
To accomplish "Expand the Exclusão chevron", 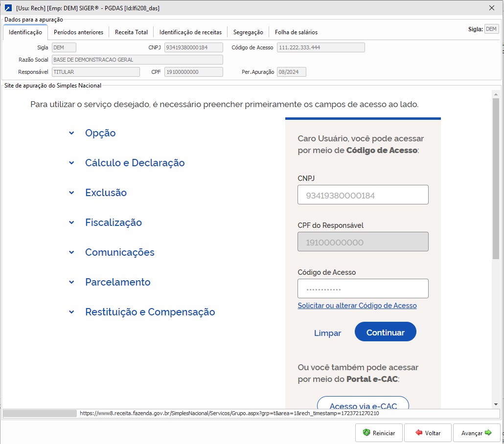I will 71,193.
